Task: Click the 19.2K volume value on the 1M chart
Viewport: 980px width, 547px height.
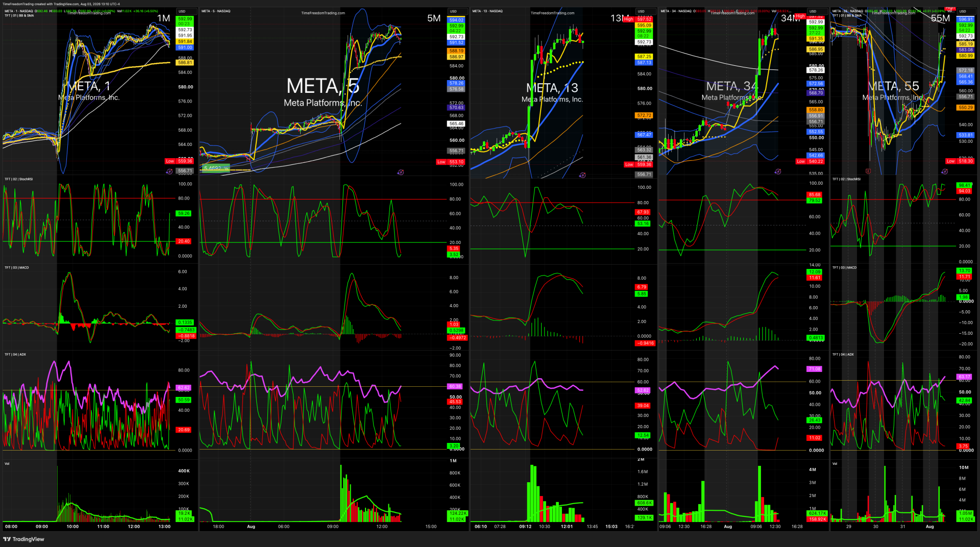Action: pyautogui.click(x=184, y=513)
